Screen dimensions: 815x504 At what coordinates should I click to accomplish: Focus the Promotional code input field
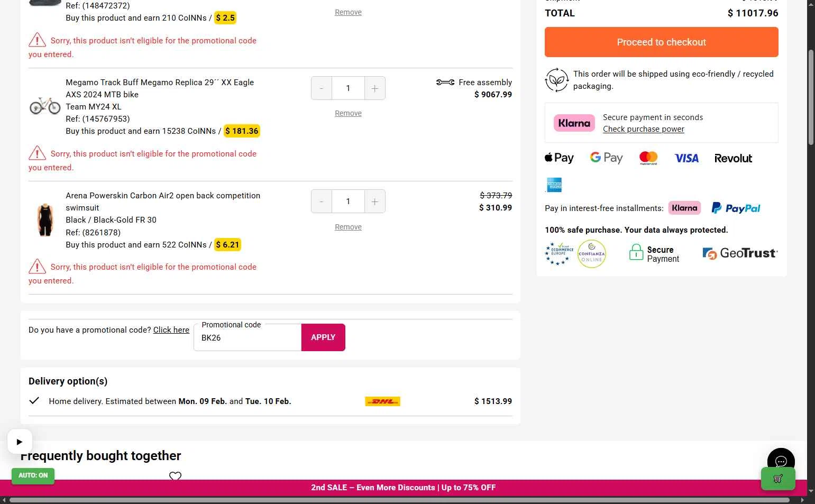(248, 337)
